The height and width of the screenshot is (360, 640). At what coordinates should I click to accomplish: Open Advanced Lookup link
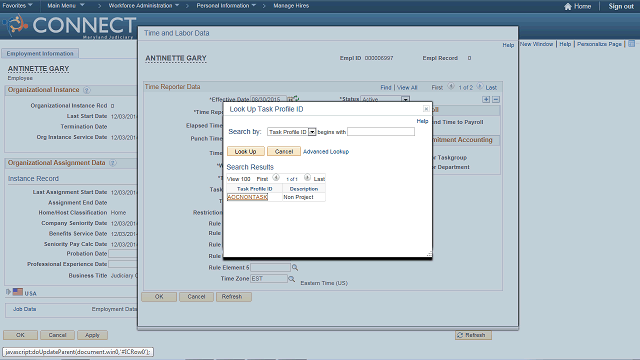326,151
